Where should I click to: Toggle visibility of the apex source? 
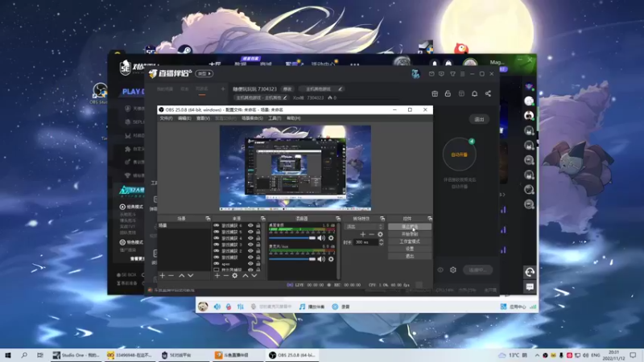(x=250, y=264)
